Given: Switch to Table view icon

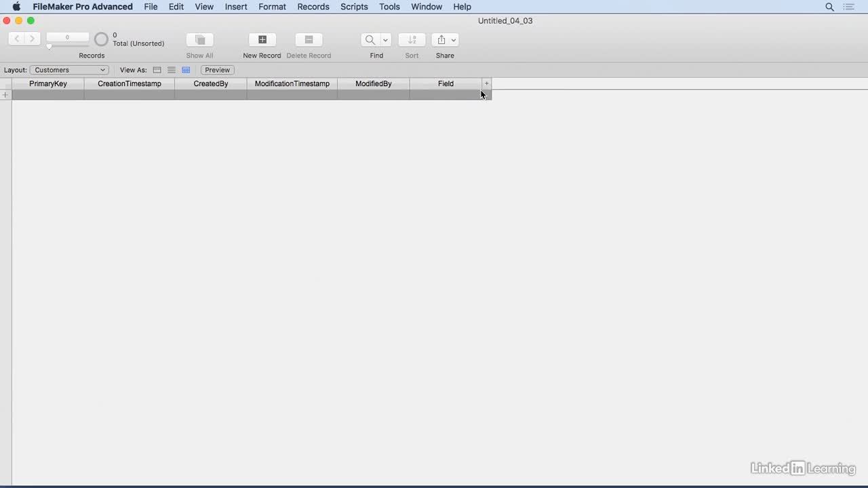Looking at the screenshot, I should point(186,70).
